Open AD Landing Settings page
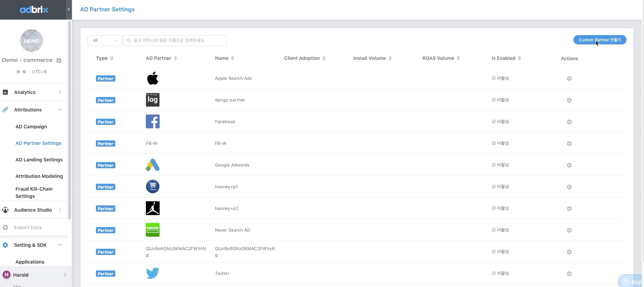Screen dimensions: 644x287 (x=39, y=160)
